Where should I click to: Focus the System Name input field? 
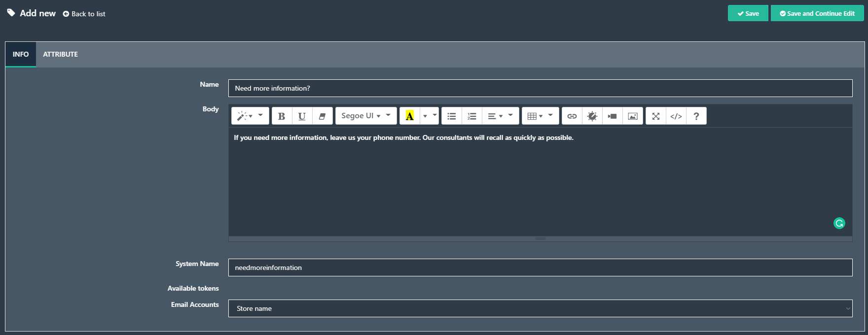[540, 268]
